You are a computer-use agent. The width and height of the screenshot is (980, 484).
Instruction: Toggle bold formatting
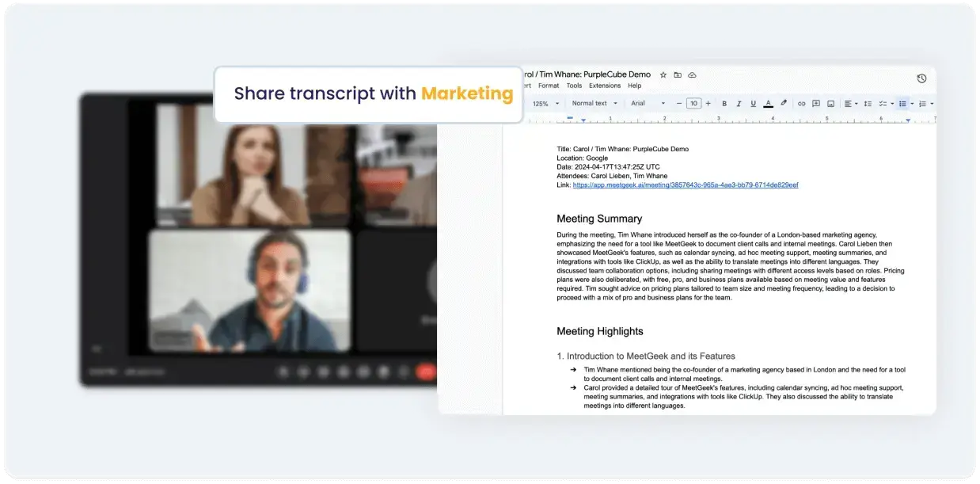(724, 103)
